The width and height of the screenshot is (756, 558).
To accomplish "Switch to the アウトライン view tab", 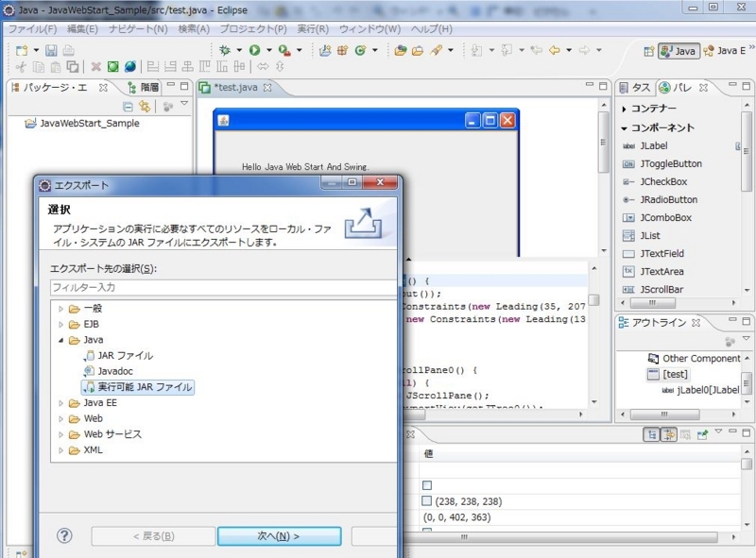I will pos(659,322).
